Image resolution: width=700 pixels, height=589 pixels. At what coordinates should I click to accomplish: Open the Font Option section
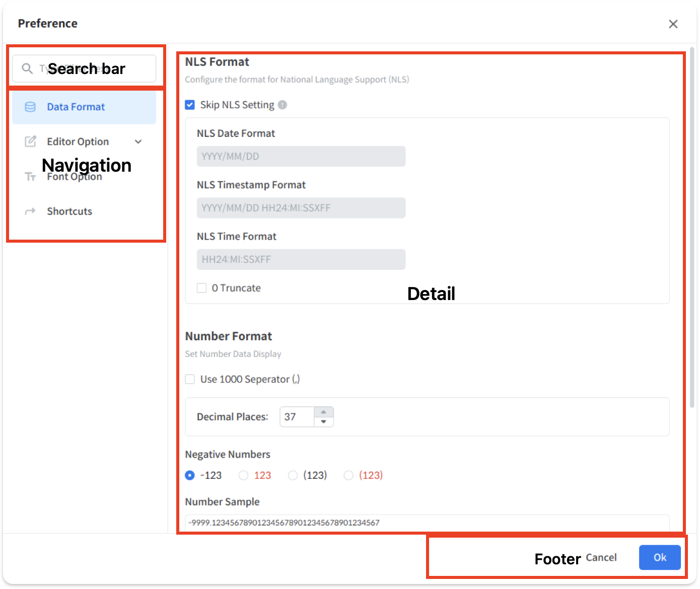point(75,177)
